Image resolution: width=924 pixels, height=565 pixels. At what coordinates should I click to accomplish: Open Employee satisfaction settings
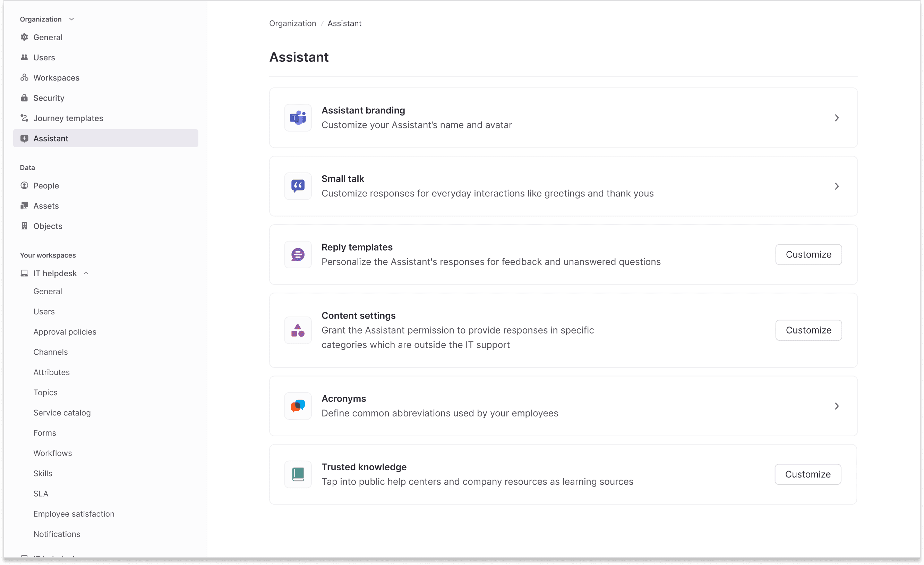[74, 514]
